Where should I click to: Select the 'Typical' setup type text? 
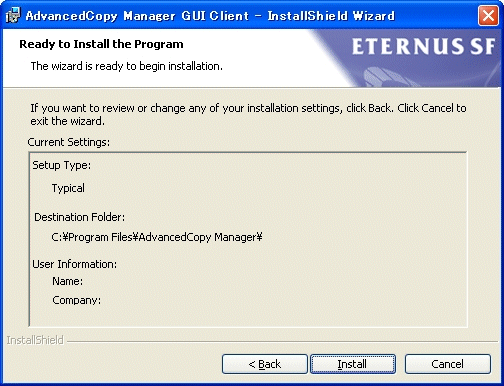pos(68,188)
